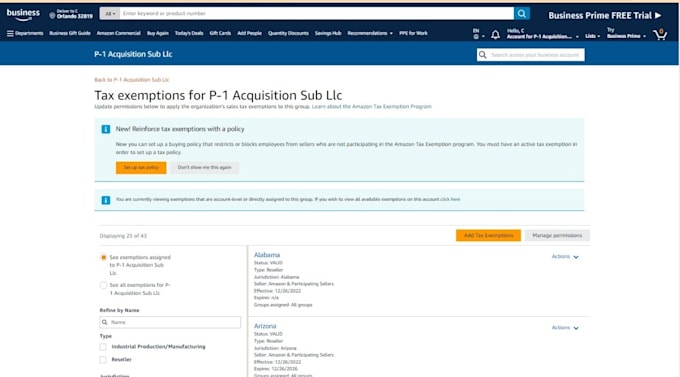The height and width of the screenshot is (377, 680).
Task: Check the Reseller type filter
Action: click(x=103, y=360)
